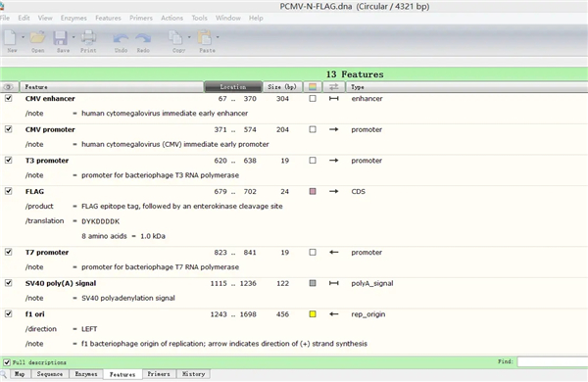Open the Enzymes menu

(73, 18)
